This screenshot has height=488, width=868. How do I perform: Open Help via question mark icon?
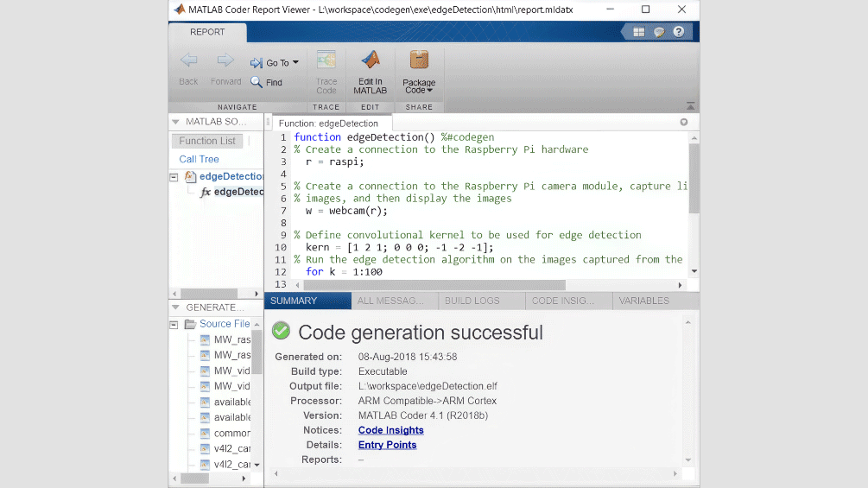pyautogui.click(x=679, y=32)
